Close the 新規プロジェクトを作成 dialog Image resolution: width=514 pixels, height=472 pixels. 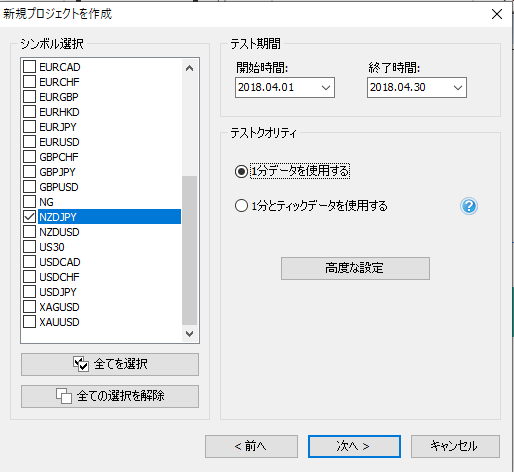[x=497, y=14]
